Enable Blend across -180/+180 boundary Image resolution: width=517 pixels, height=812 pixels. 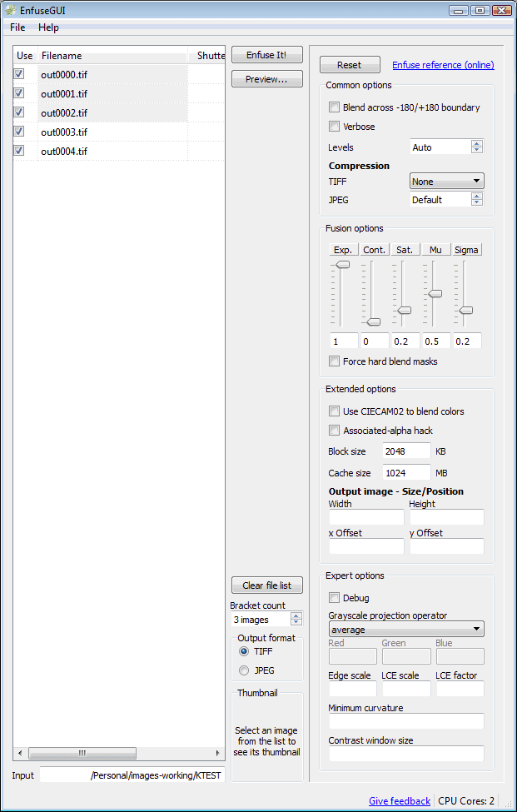pyautogui.click(x=335, y=107)
